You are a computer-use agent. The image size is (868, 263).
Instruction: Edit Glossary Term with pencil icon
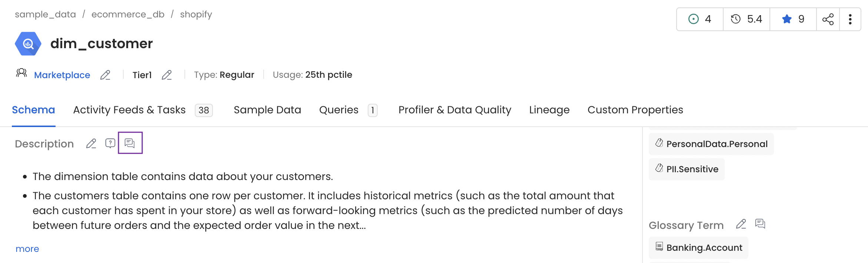coord(741,224)
